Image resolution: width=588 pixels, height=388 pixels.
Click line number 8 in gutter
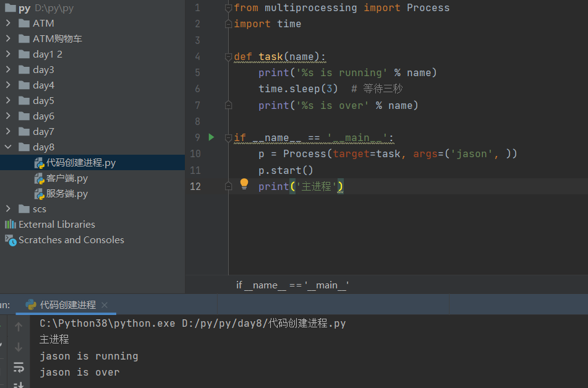point(197,121)
